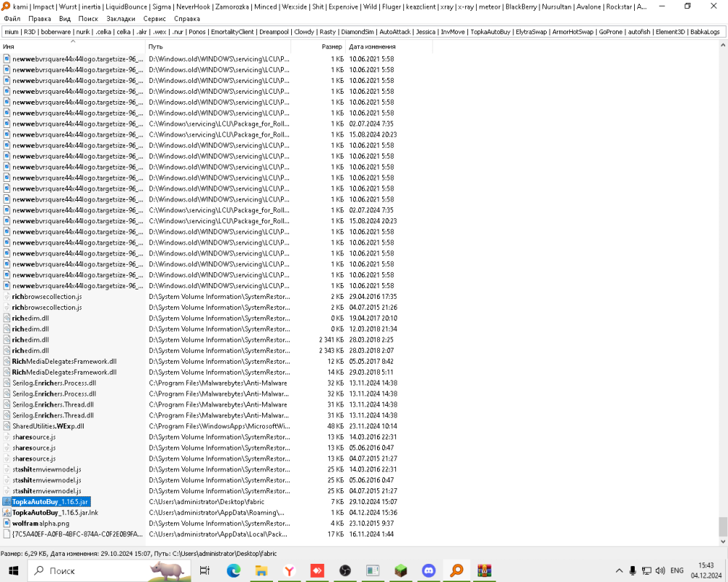
Task: Select stashitemviewmodel.js dated 14.03.2016
Action: click(x=47, y=469)
